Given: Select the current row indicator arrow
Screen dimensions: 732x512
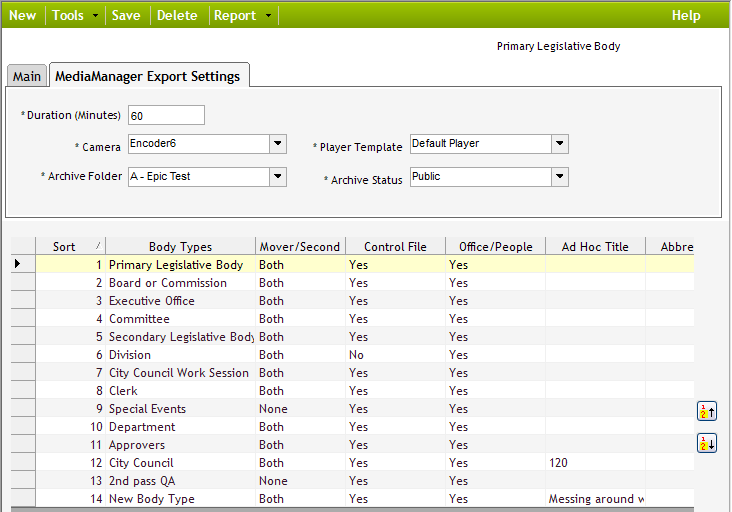Looking at the screenshot, I should pos(18,264).
